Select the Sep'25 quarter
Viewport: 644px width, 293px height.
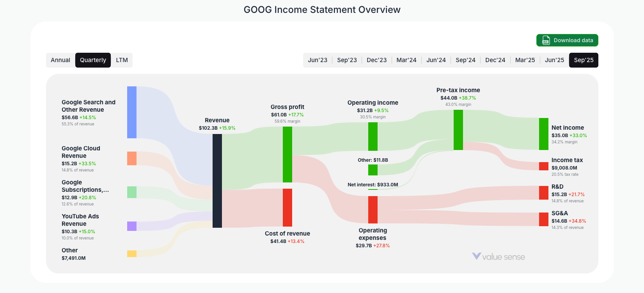584,60
